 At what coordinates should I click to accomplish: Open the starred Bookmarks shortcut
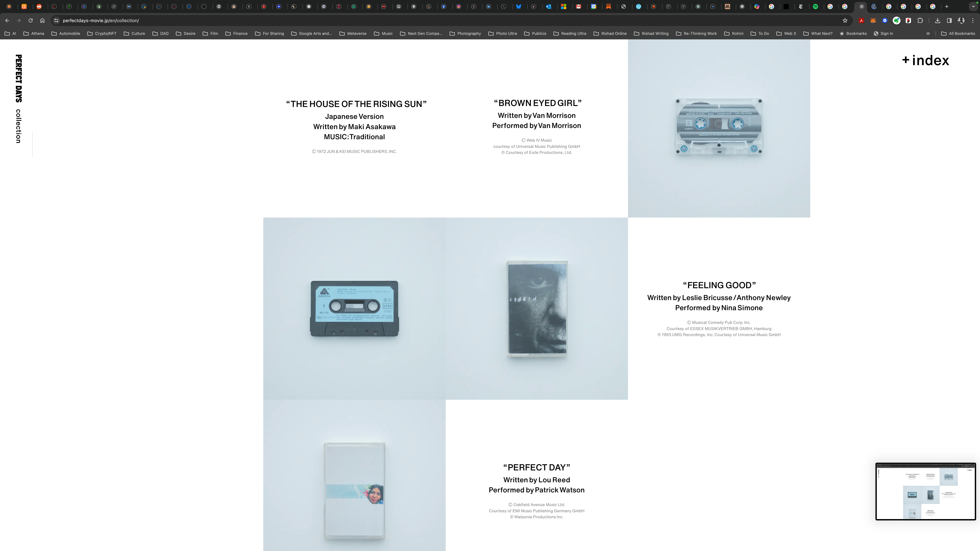coord(853,34)
